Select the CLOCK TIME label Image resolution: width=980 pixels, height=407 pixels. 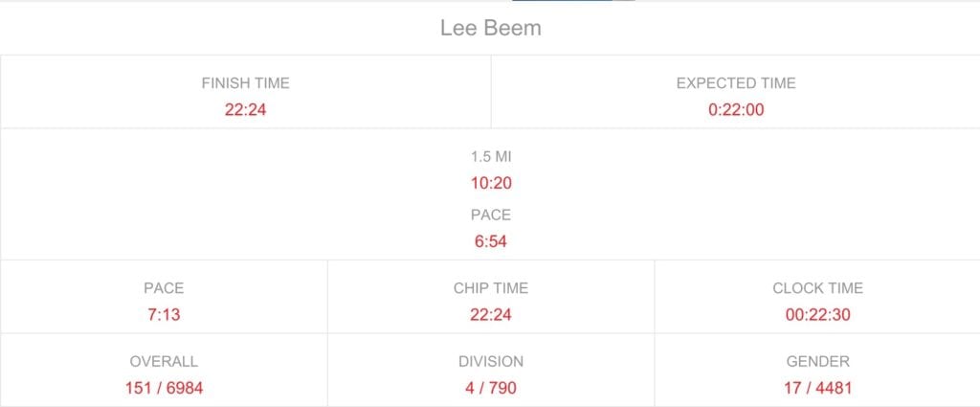coord(817,288)
